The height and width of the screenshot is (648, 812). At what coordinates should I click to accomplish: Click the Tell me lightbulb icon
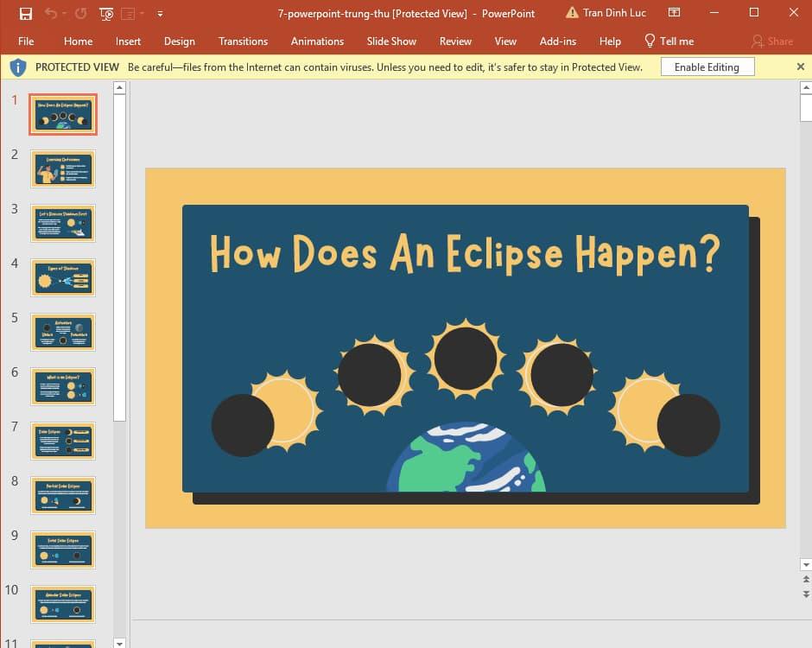(x=650, y=41)
